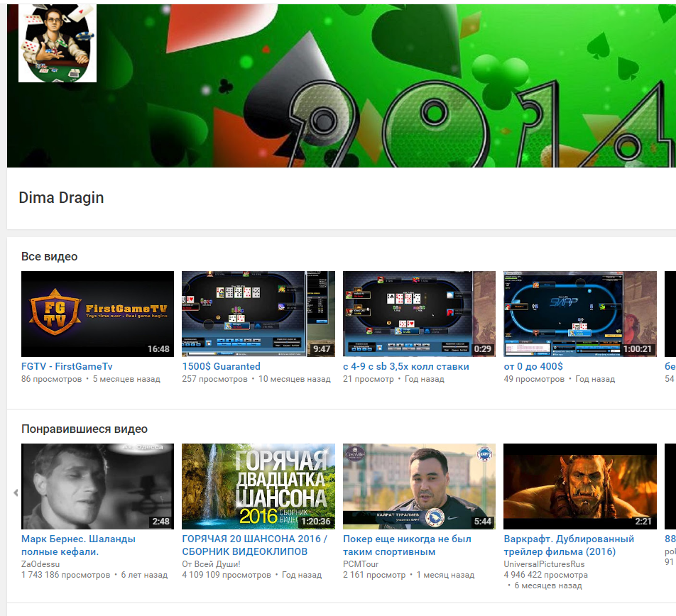The width and height of the screenshot is (676, 616).
Task: Click the 16:48 duration badge
Action: pyautogui.click(x=158, y=349)
